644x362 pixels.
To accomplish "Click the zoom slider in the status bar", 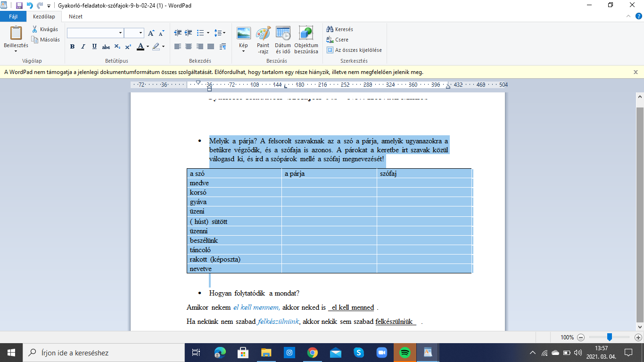I will pos(610,337).
